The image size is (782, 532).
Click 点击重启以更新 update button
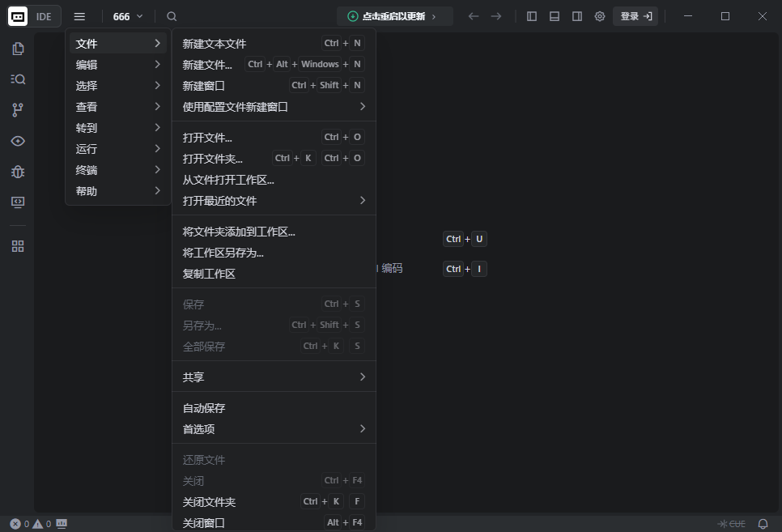click(394, 16)
